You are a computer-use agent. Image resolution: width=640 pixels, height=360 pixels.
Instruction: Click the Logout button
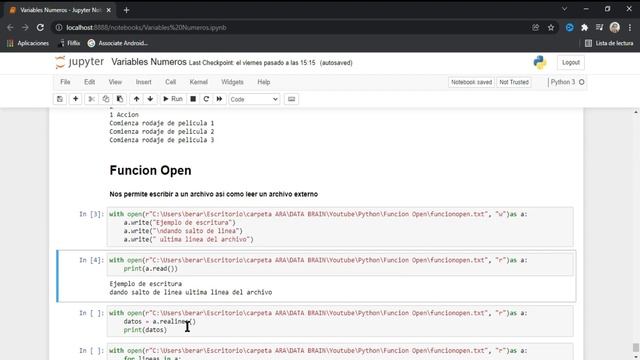point(571,62)
